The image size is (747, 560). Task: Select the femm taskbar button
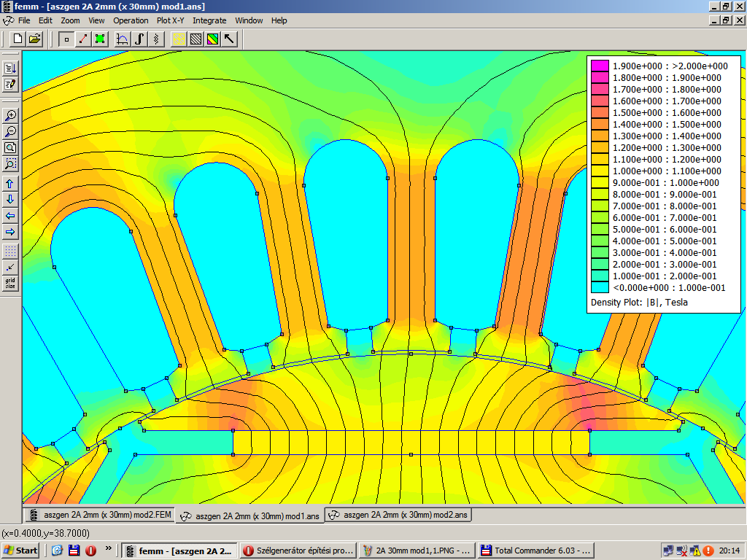click(x=179, y=551)
